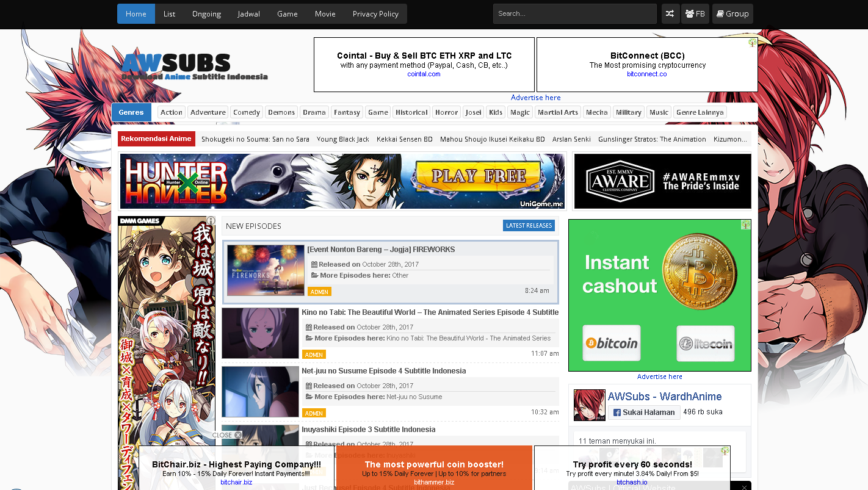868x490 pixels.
Task: Follow More Episodes link to Net-juu no Susume
Action: point(414,397)
